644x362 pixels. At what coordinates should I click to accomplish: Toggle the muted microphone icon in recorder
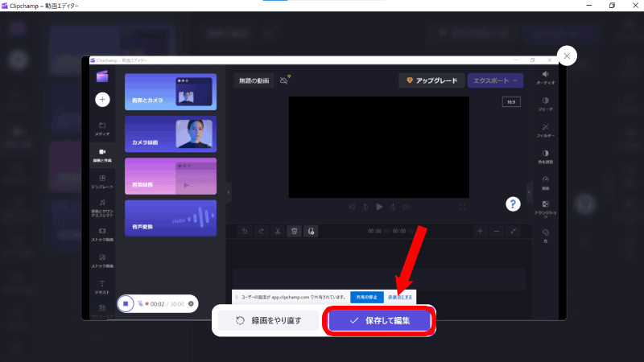pyautogui.click(x=140, y=304)
